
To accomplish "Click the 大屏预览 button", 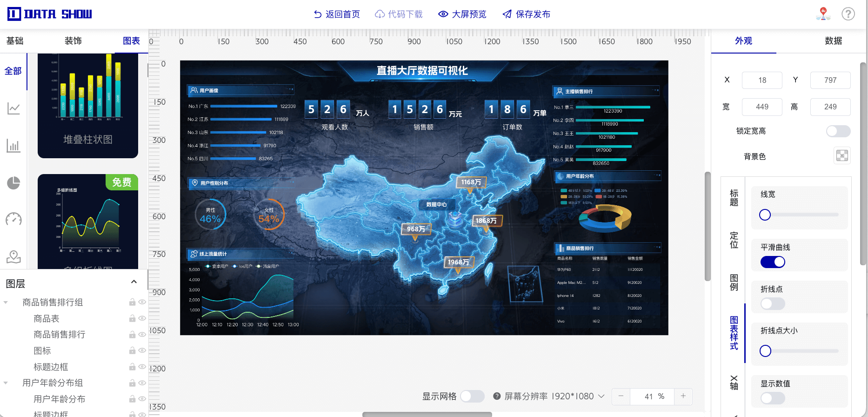I will (x=462, y=14).
